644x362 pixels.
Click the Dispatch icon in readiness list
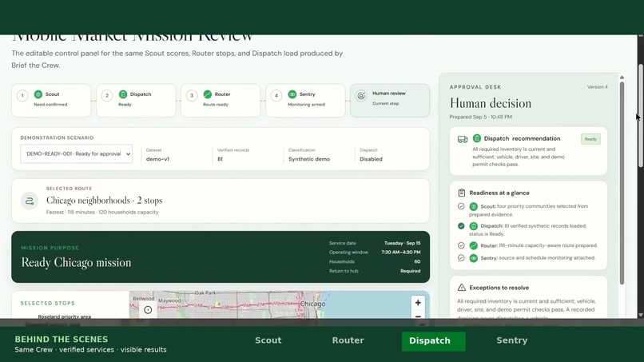tap(474, 226)
